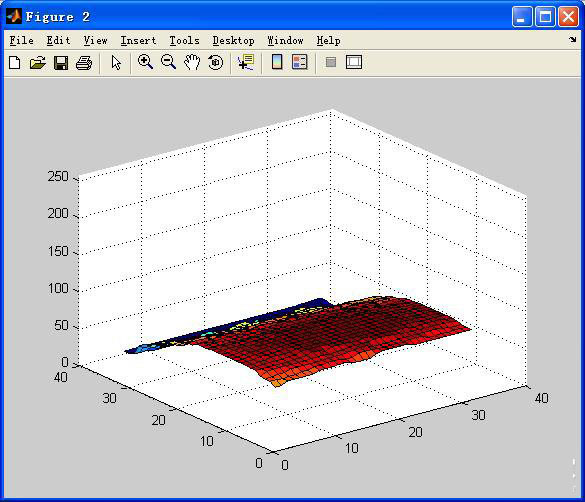The width and height of the screenshot is (585, 502).
Task: Open the Help menu
Action: click(x=328, y=40)
